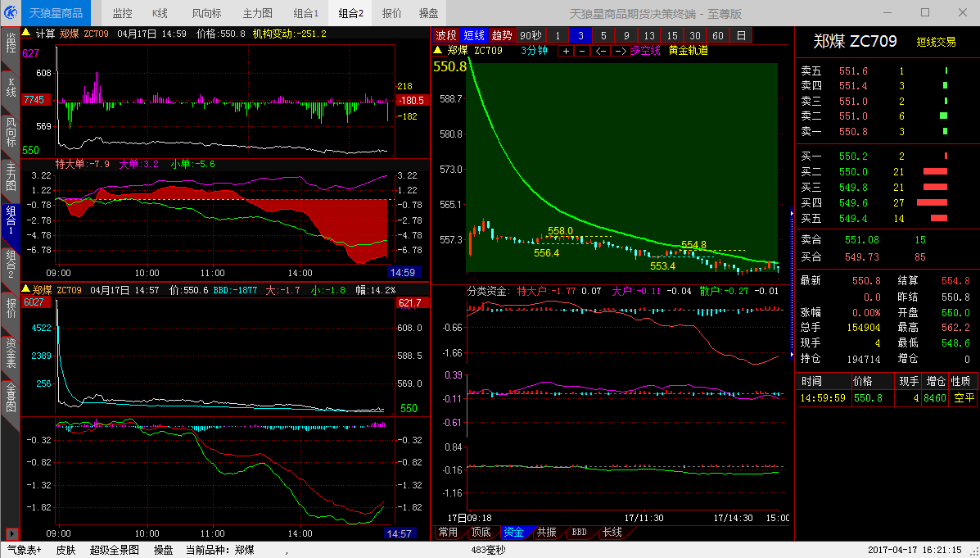Select the 90秒 period
980x558 pixels.
pyautogui.click(x=531, y=36)
